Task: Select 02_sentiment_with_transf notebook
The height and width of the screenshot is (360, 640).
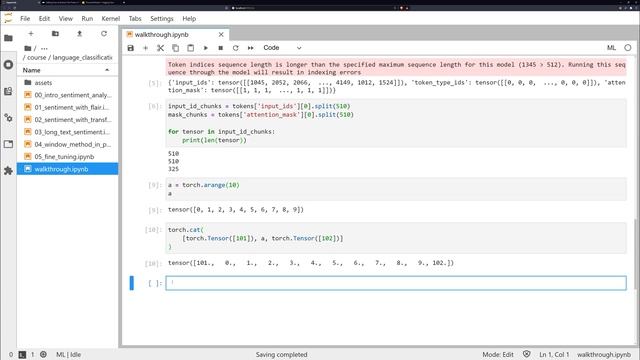Action: tap(67, 120)
